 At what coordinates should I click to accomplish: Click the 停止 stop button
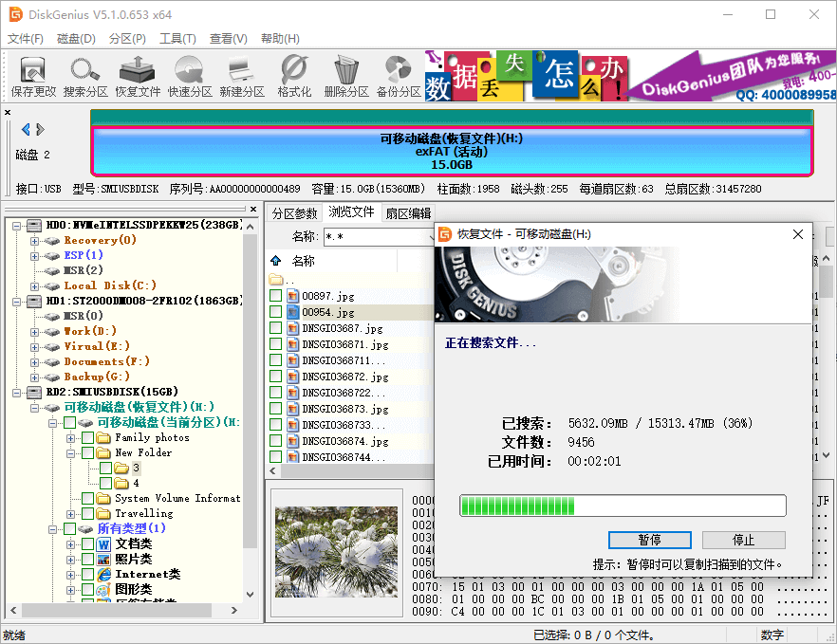(744, 540)
